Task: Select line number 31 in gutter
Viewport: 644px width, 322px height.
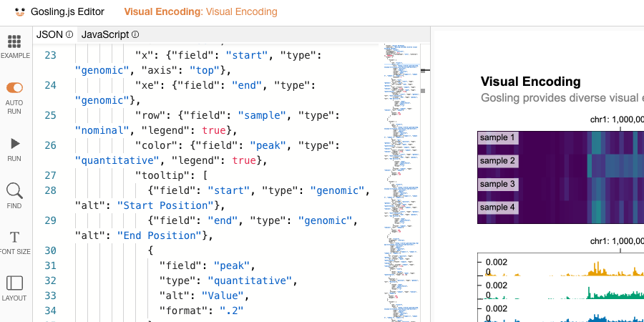Action: 50,265
